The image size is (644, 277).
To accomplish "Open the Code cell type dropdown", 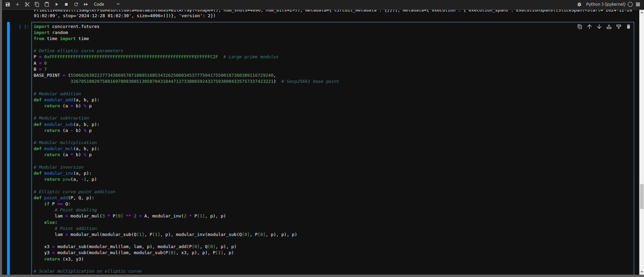I will (106, 4).
